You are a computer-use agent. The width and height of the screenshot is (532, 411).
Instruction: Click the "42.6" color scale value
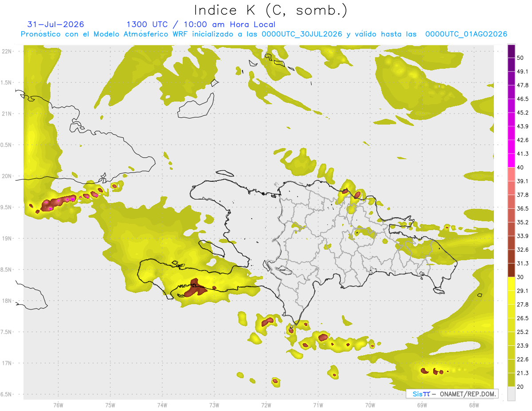click(x=522, y=140)
